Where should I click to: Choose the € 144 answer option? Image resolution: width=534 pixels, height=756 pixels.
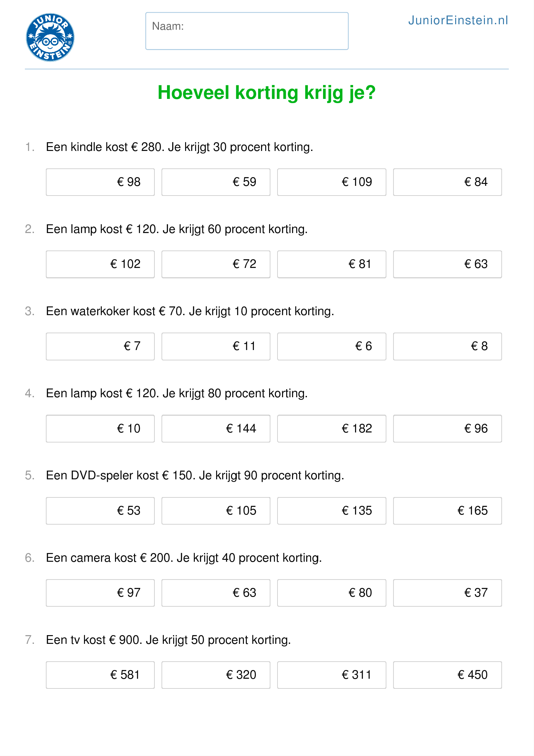(x=216, y=428)
